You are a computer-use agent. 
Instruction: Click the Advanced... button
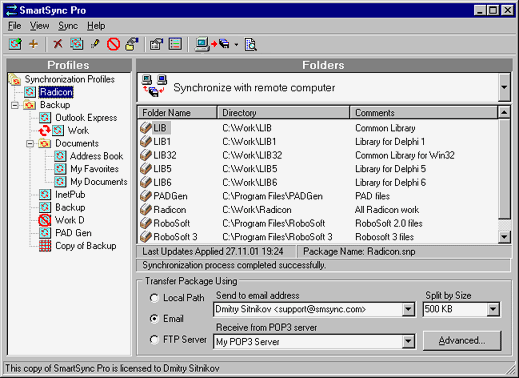[x=462, y=340]
